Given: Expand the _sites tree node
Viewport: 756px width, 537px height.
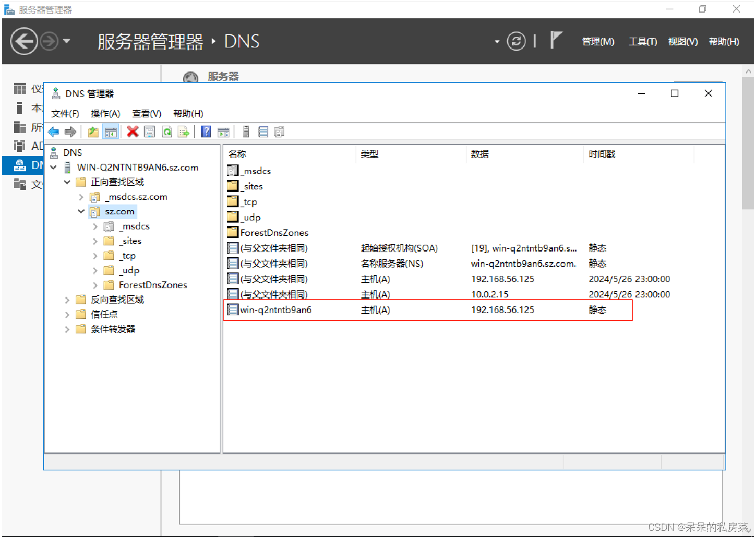Looking at the screenshot, I should coord(95,241).
